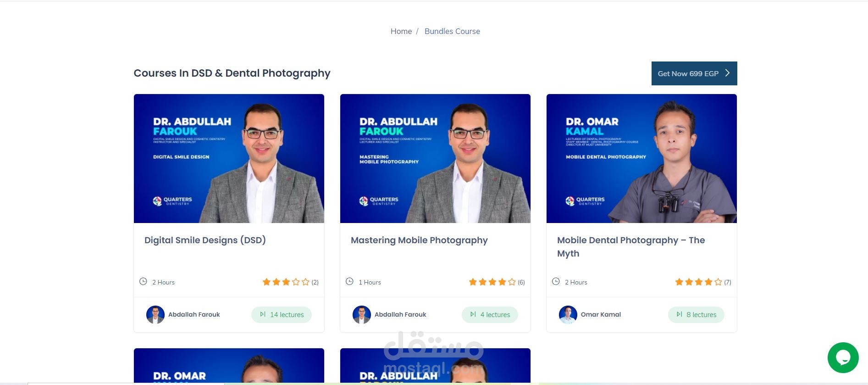Viewport: 868px width, 385px height.
Task: Click clock icon on Digital Smile Designs card
Action: coord(143,281)
